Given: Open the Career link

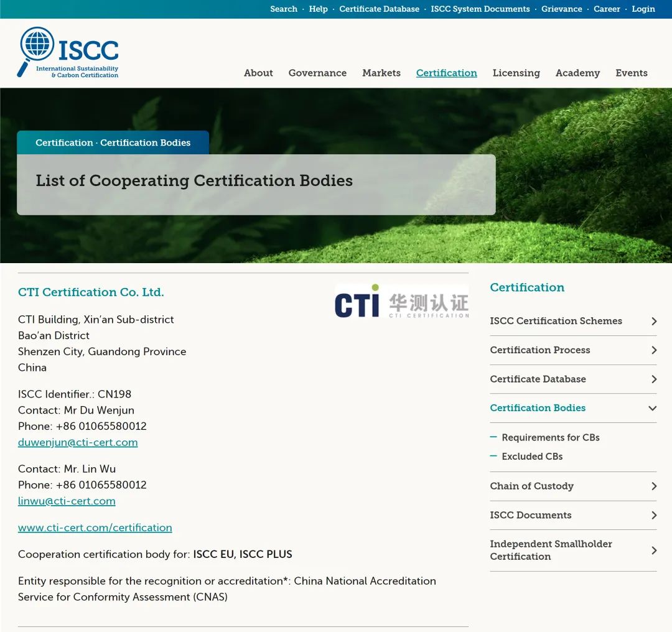Looking at the screenshot, I should 607,9.
